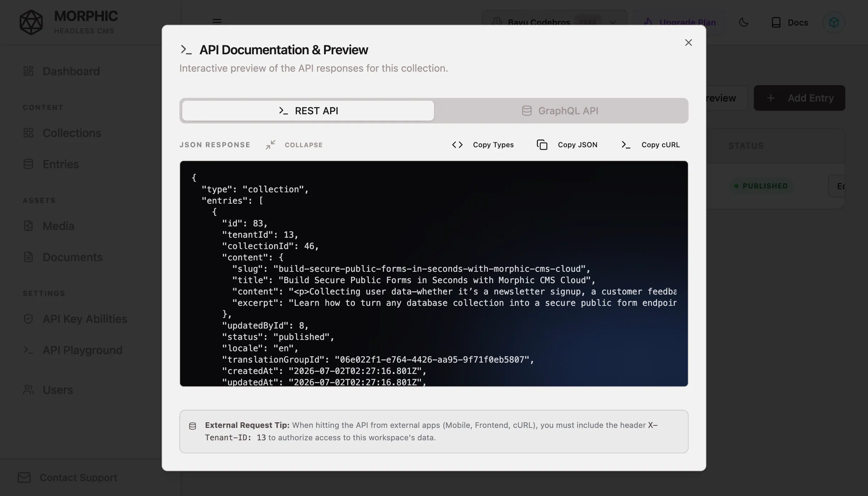The width and height of the screenshot is (868, 496).
Task: Click the Dashboard grid icon
Action: pyautogui.click(x=28, y=71)
